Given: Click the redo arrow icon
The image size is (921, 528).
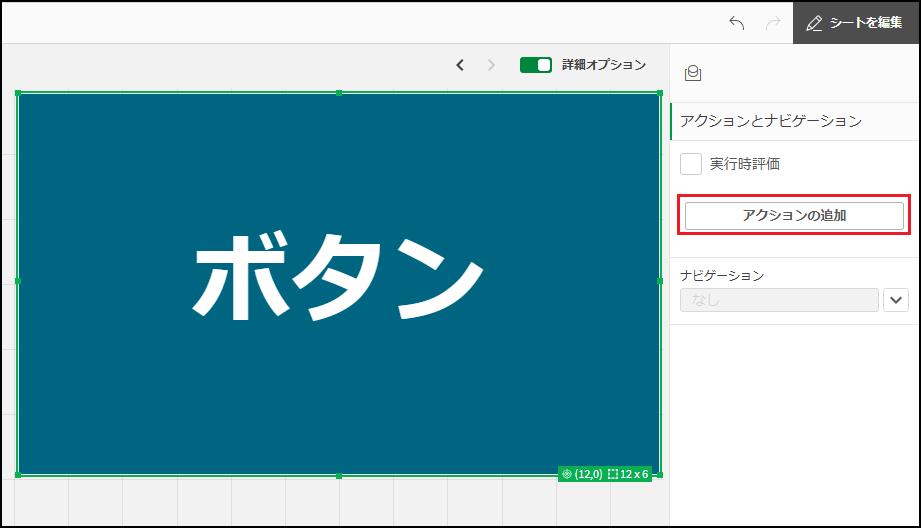Looking at the screenshot, I should pyautogui.click(x=773, y=23).
